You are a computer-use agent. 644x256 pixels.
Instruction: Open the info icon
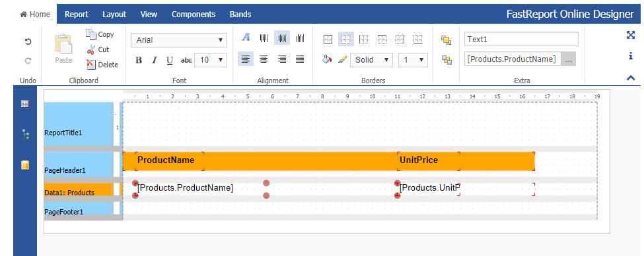[x=631, y=56]
